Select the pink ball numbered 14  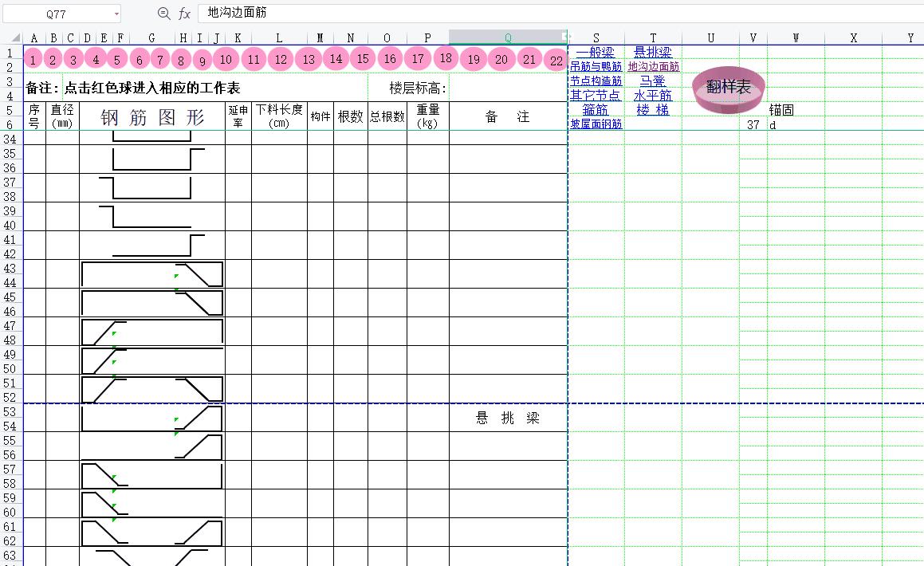pos(336,58)
